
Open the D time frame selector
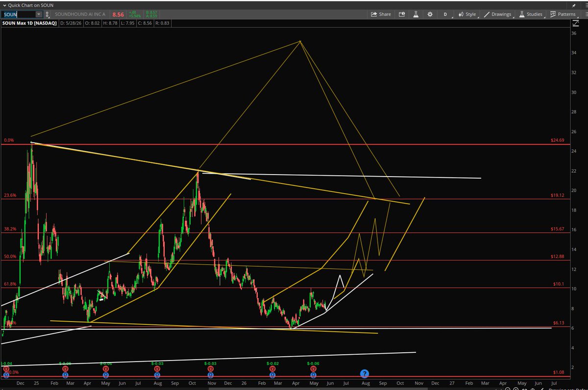[x=445, y=14]
